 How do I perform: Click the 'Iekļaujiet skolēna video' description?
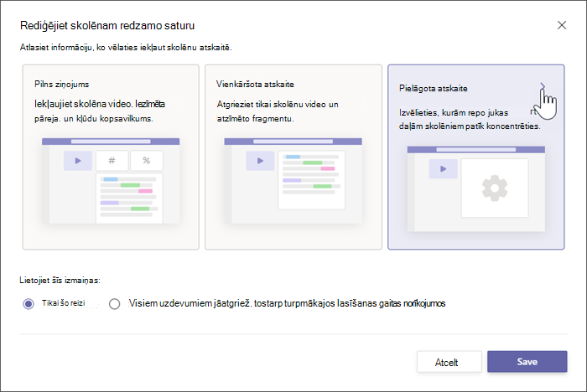pyautogui.click(x=100, y=111)
